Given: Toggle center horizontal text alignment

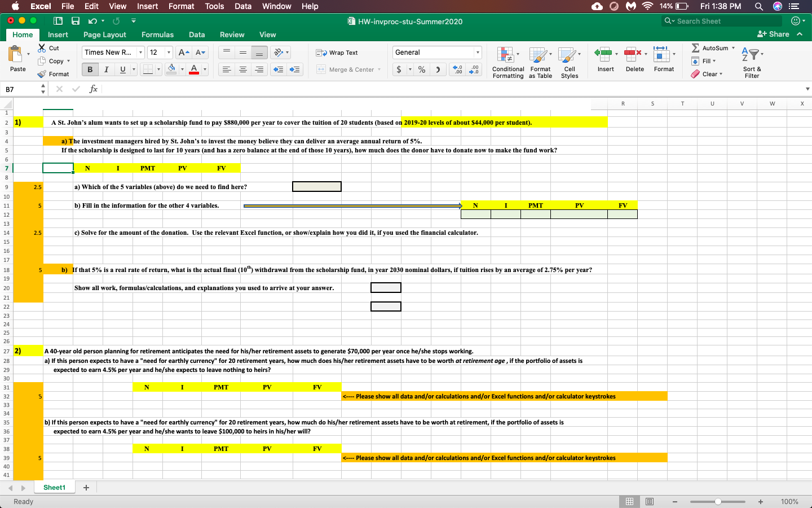Looking at the screenshot, I should tap(242, 69).
